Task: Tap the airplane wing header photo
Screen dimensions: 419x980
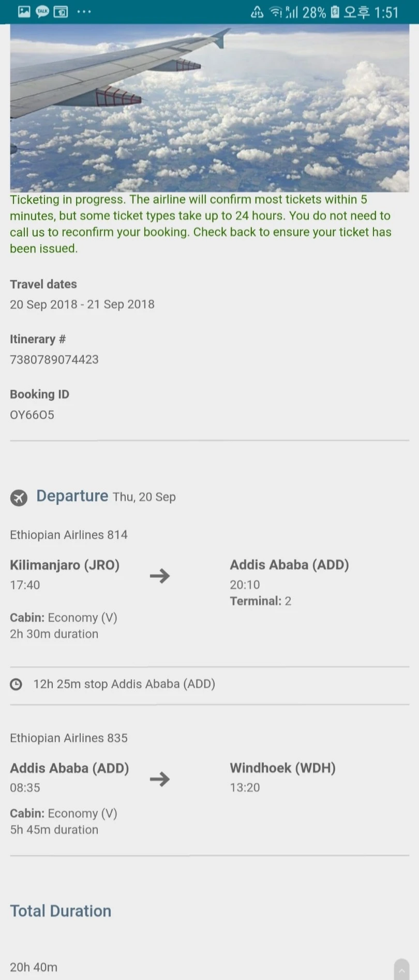Action: [x=209, y=109]
